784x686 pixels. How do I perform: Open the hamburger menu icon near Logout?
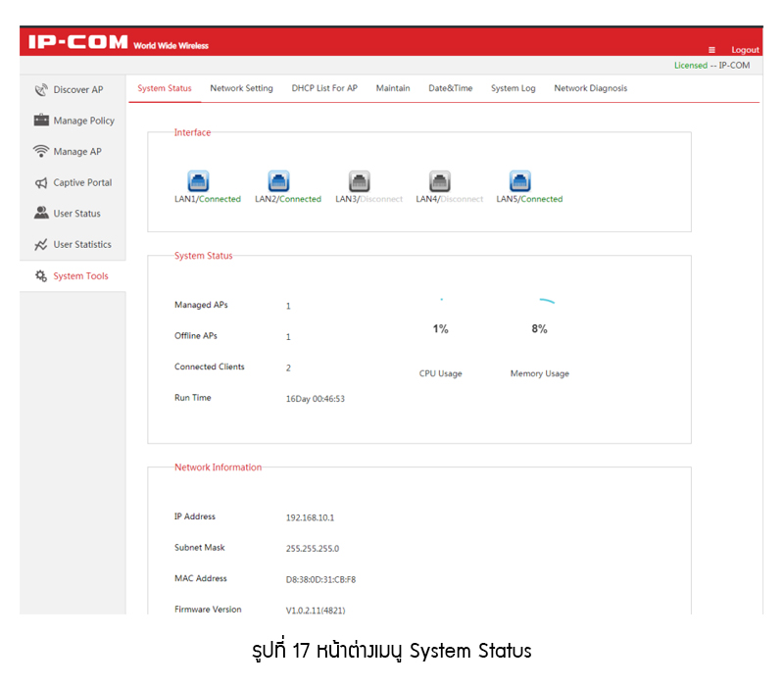(x=711, y=50)
